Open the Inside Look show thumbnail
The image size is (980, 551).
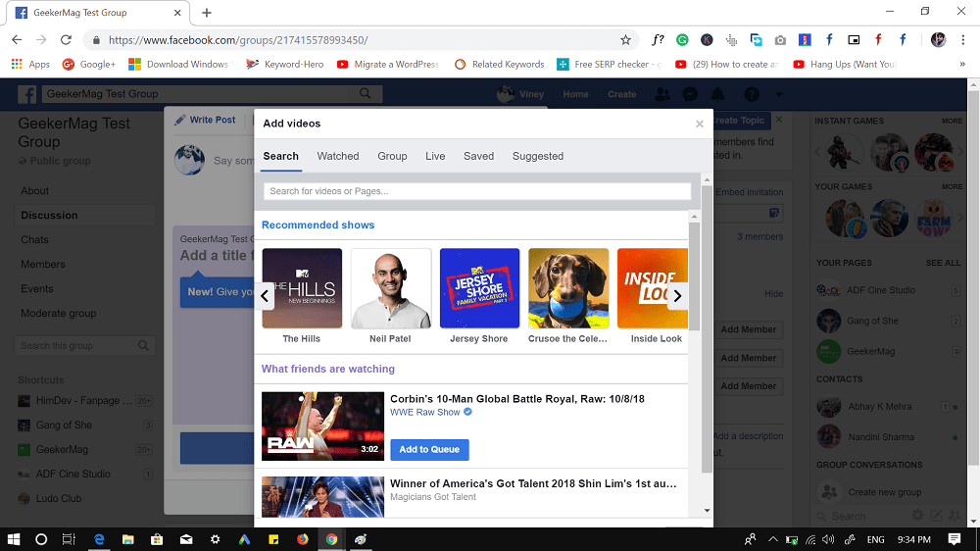(653, 288)
